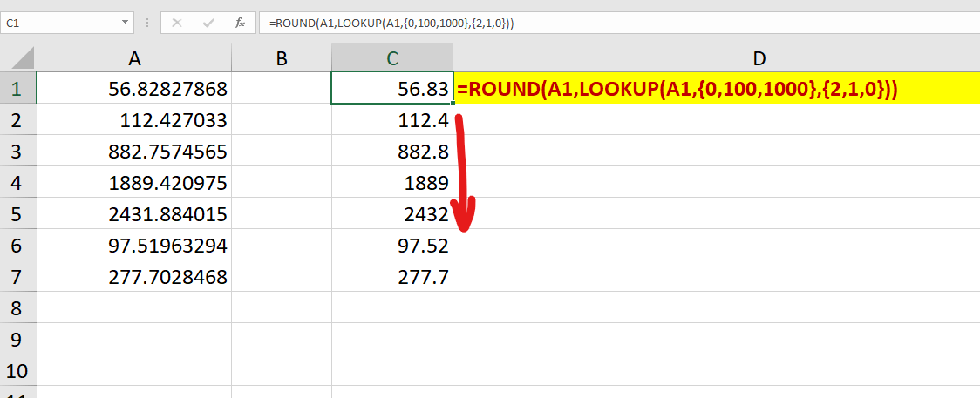Click cell C3 showing 882.8
980x398 pixels.
[x=392, y=151]
